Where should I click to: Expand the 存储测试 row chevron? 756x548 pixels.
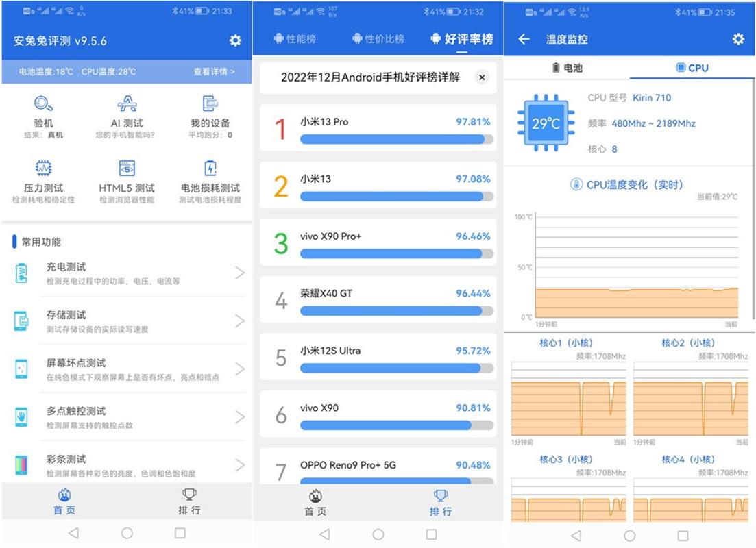coord(239,321)
